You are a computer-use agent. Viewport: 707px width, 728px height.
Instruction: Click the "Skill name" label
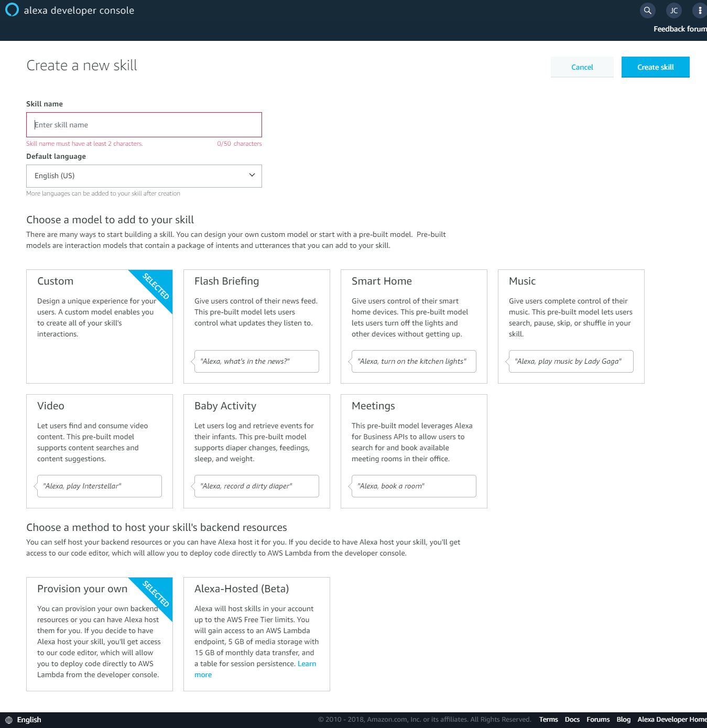click(45, 104)
